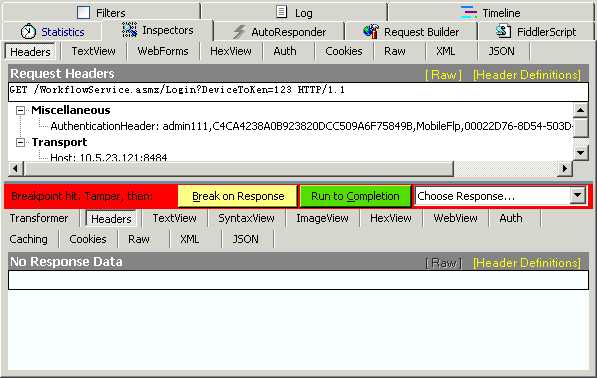597x378 pixels.
Task: Open the response Auth tab
Action: pyautogui.click(x=511, y=219)
